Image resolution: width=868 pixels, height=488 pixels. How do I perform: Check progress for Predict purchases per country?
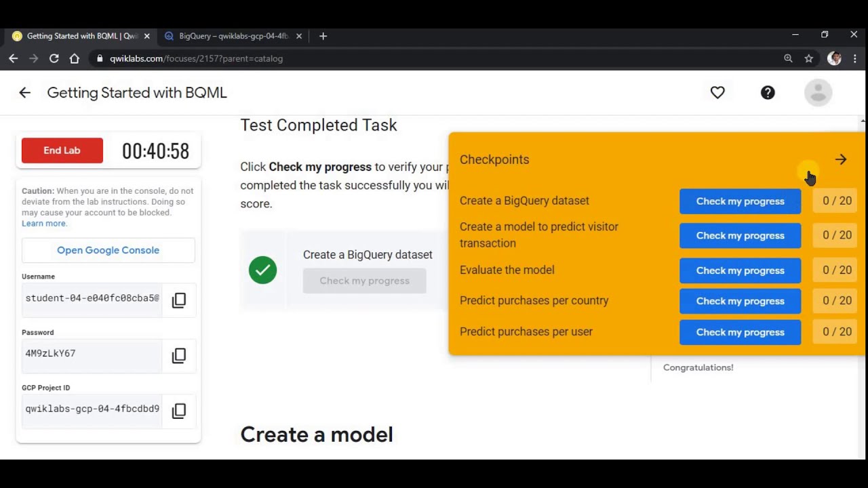click(x=741, y=301)
